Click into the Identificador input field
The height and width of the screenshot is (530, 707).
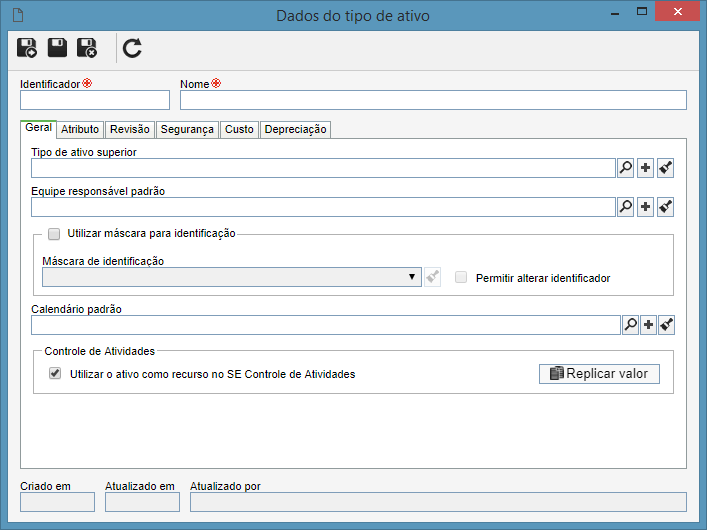(x=95, y=100)
